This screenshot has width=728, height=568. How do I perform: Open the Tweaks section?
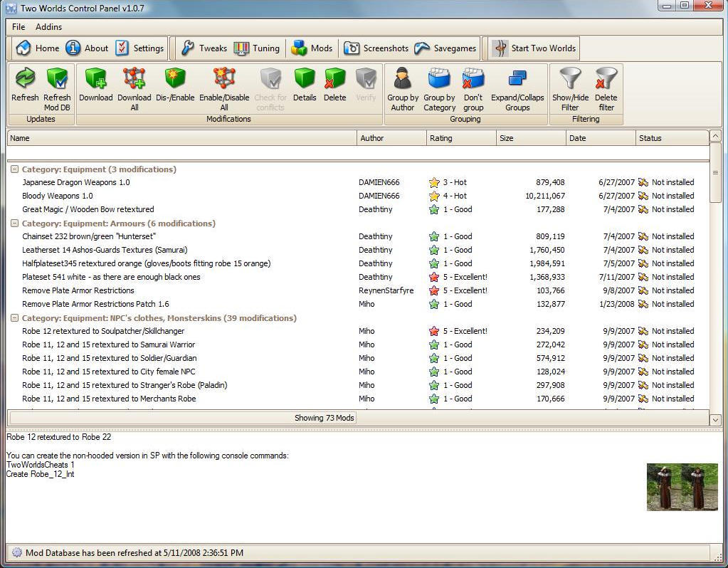pyautogui.click(x=204, y=48)
